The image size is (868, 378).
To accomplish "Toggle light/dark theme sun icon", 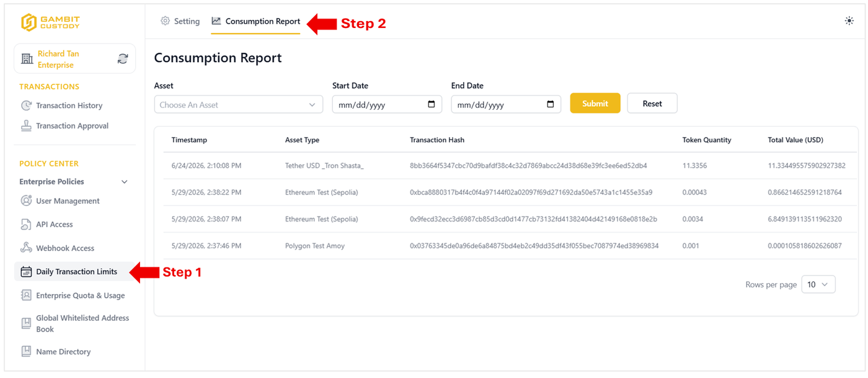I will [x=849, y=21].
